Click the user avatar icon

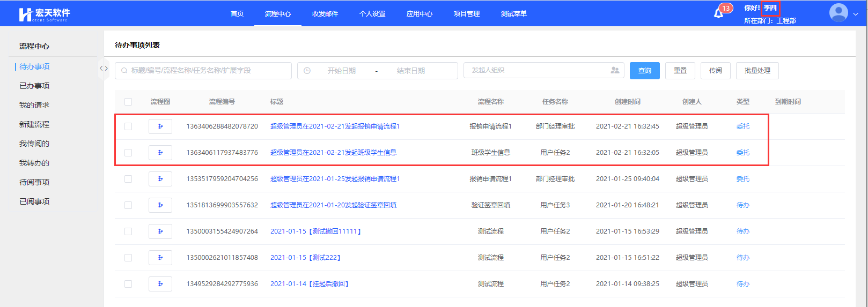838,13
